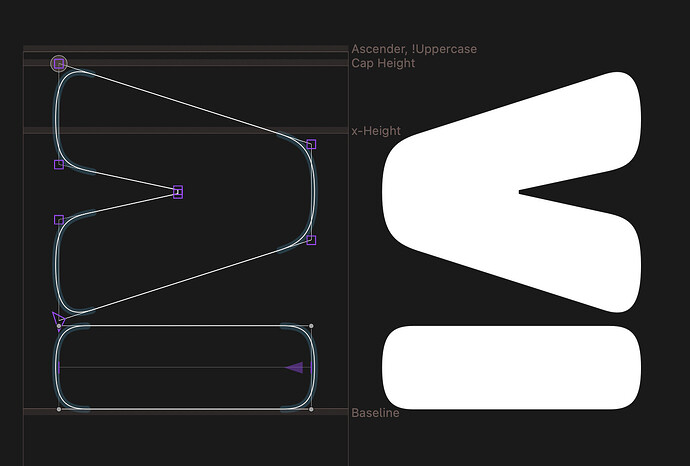
Task: Click the filled purple path direction arrow
Action: (294, 368)
